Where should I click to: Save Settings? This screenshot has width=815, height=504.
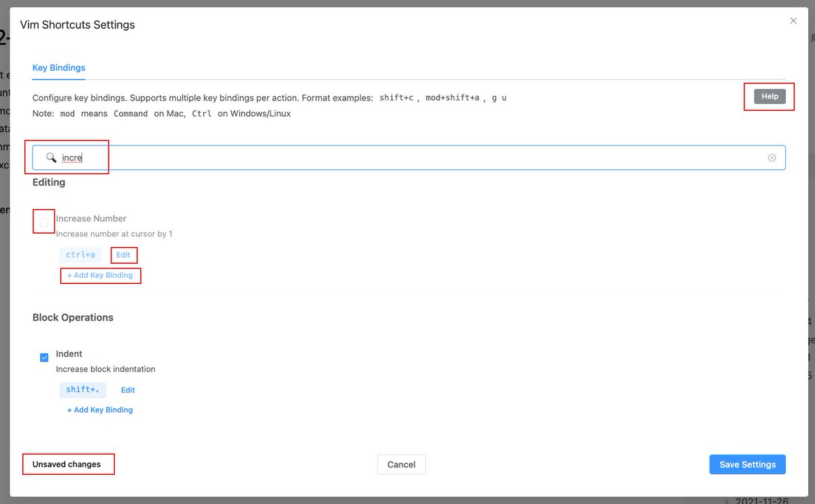coord(748,465)
